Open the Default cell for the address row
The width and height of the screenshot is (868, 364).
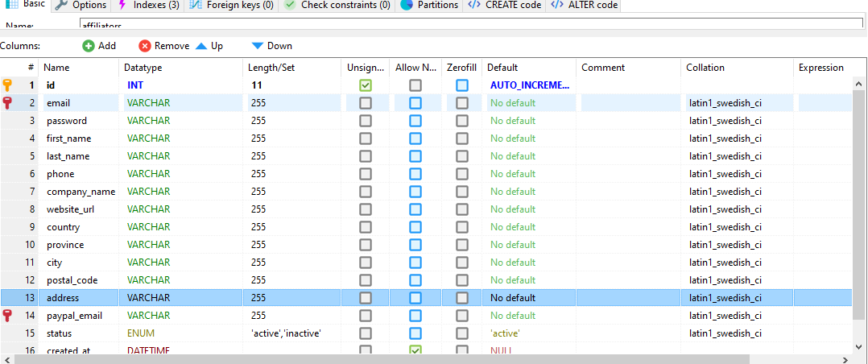click(x=529, y=298)
